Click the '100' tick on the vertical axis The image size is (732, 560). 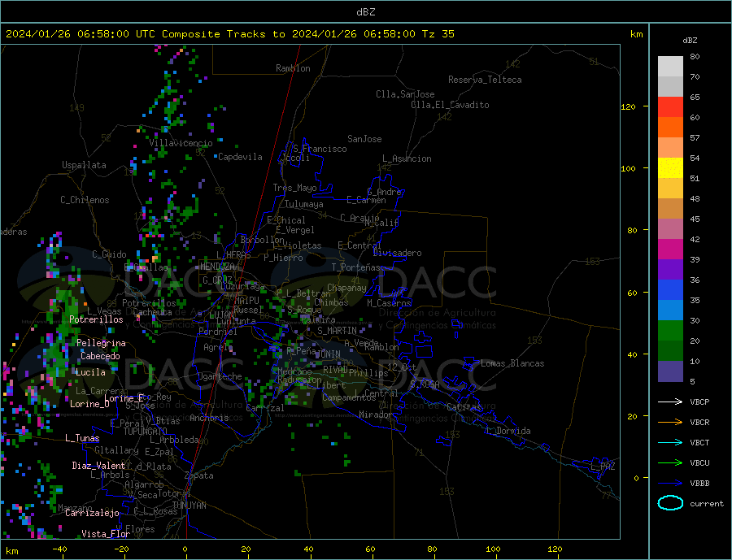(628, 168)
